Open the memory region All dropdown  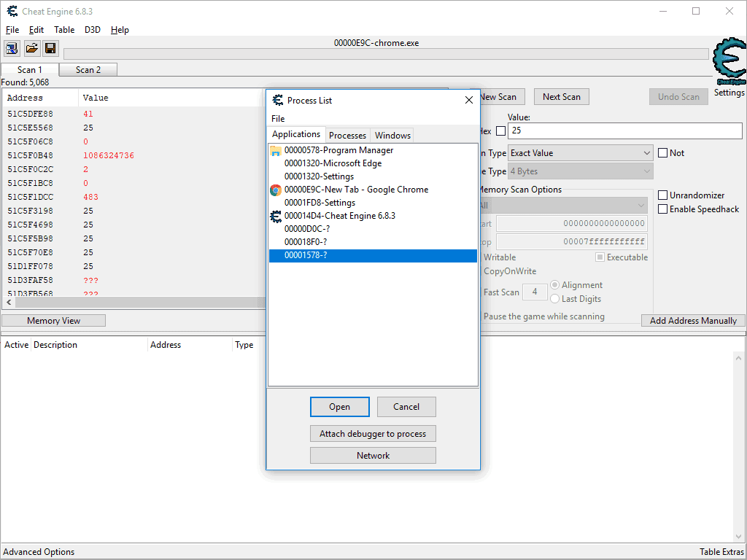(x=564, y=206)
